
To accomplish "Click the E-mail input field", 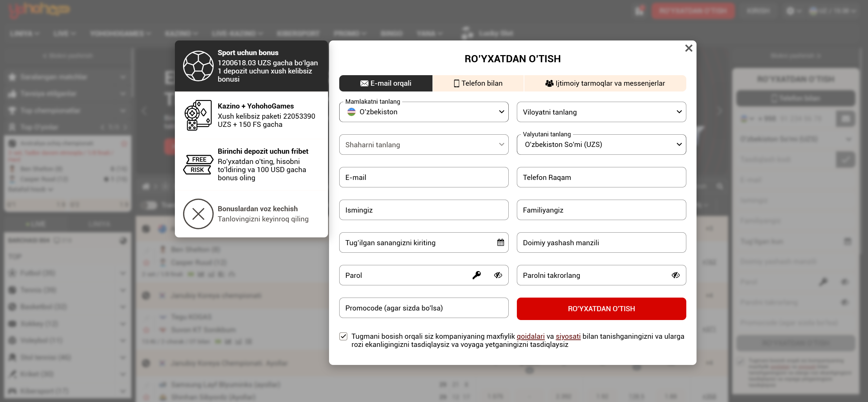I will [423, 177].
